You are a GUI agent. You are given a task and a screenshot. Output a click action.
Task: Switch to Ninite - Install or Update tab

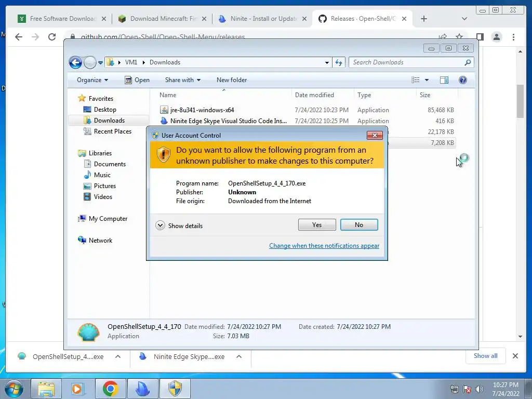coord(263,19)
